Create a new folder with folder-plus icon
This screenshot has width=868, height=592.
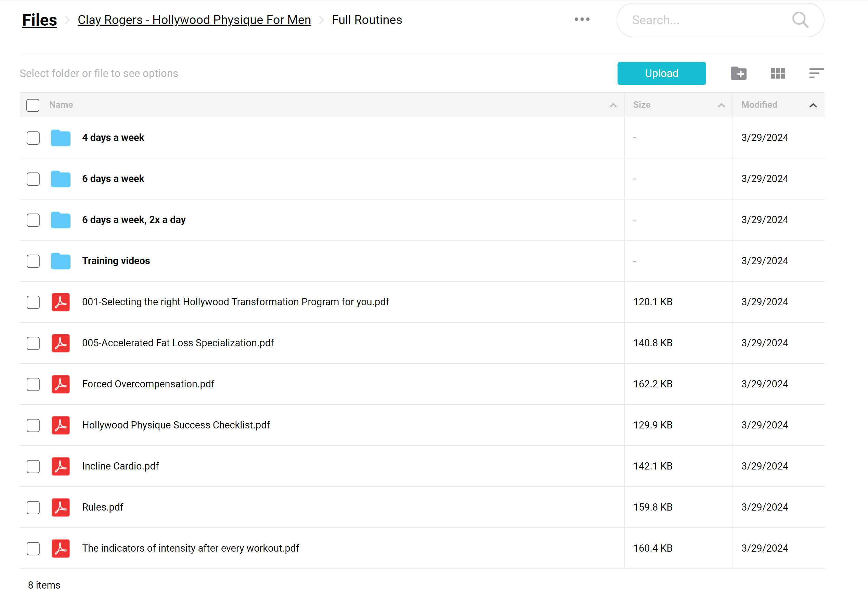pos(738,73)
